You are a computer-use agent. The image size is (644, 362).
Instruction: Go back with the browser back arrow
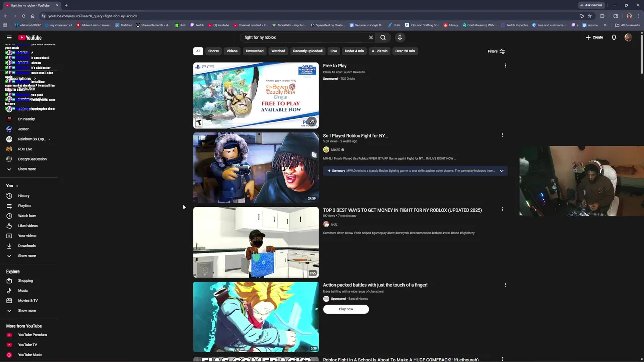click(x=5, y=16)
